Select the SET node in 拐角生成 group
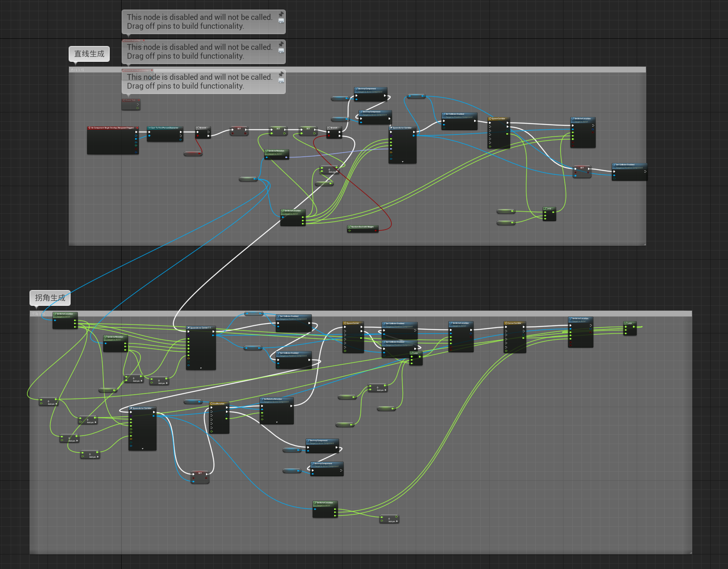728x569 pixels. pyautogui.click(x=200, y=477)
